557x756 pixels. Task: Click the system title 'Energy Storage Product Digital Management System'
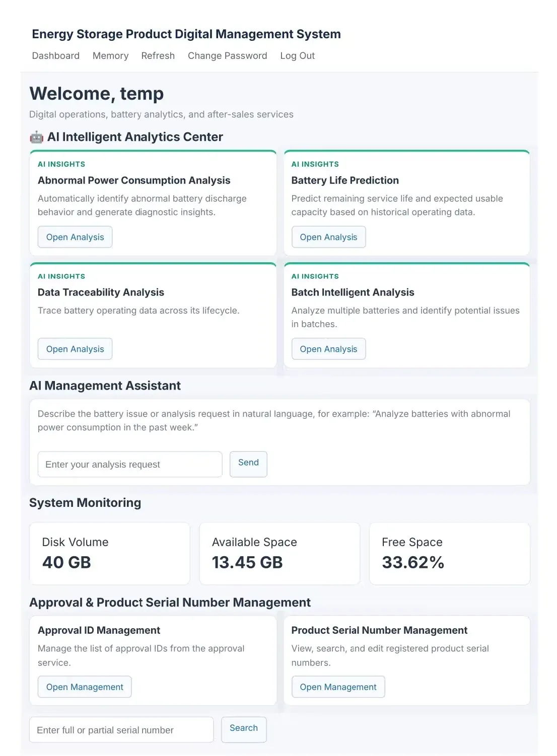(186, 34)
